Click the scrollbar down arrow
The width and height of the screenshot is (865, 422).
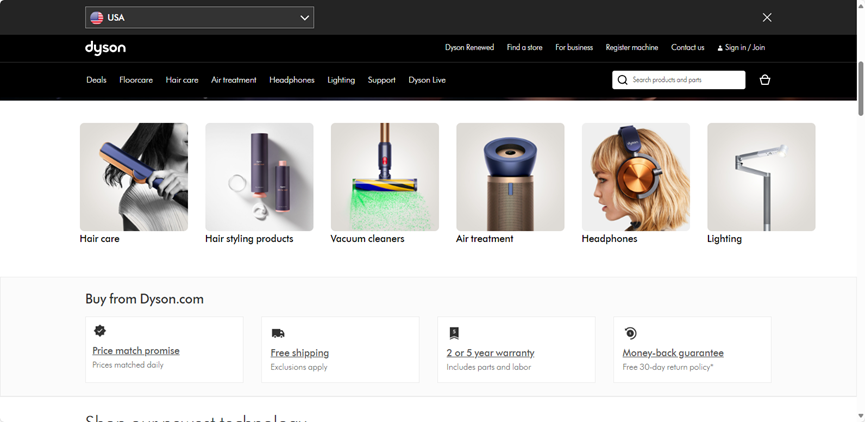pos(861,417)
